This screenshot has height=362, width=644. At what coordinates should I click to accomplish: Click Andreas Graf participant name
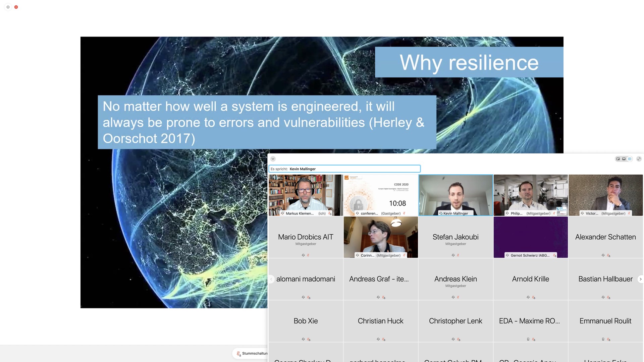379,279
